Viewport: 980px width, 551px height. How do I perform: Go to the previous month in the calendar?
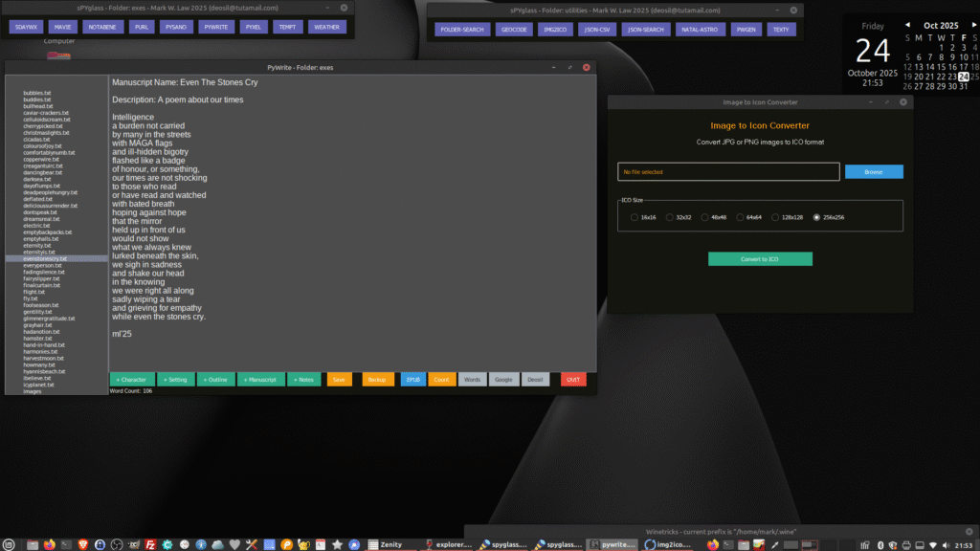pos(907,25)
